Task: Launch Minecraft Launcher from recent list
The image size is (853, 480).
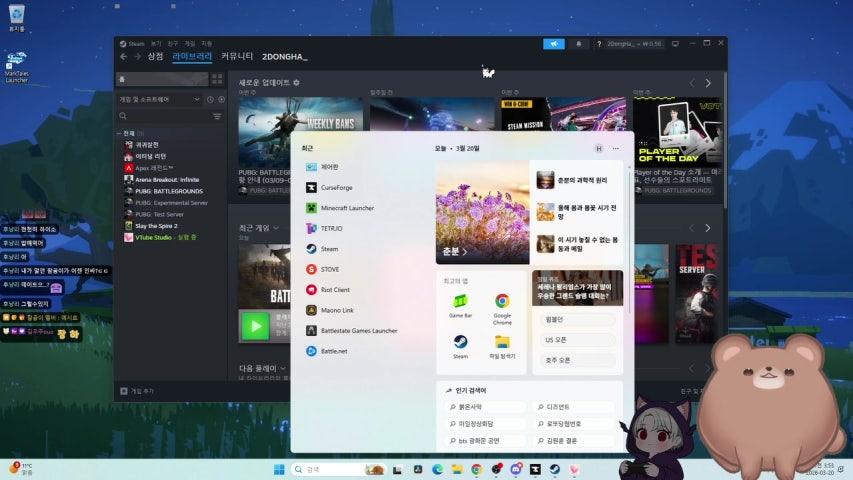Action: [x=346, y=208]
